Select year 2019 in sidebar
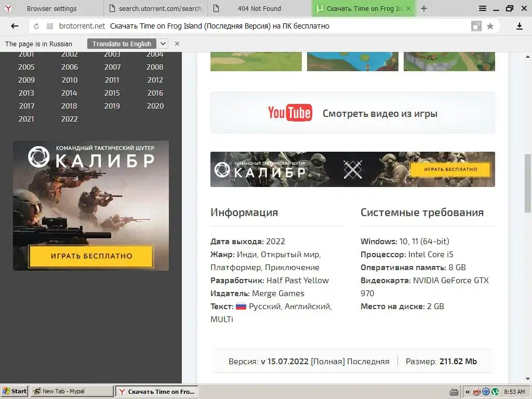This screenshot has height=399, width=532. tap(112, 106)
